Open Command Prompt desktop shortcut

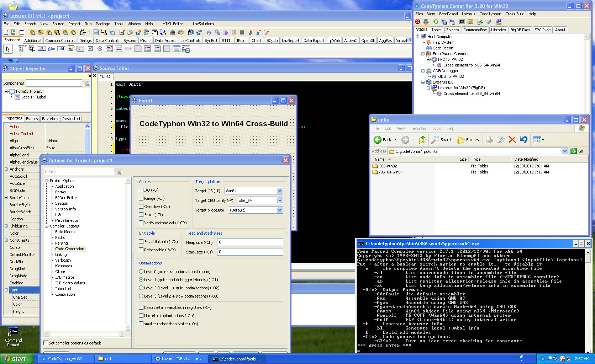[13, 337]
